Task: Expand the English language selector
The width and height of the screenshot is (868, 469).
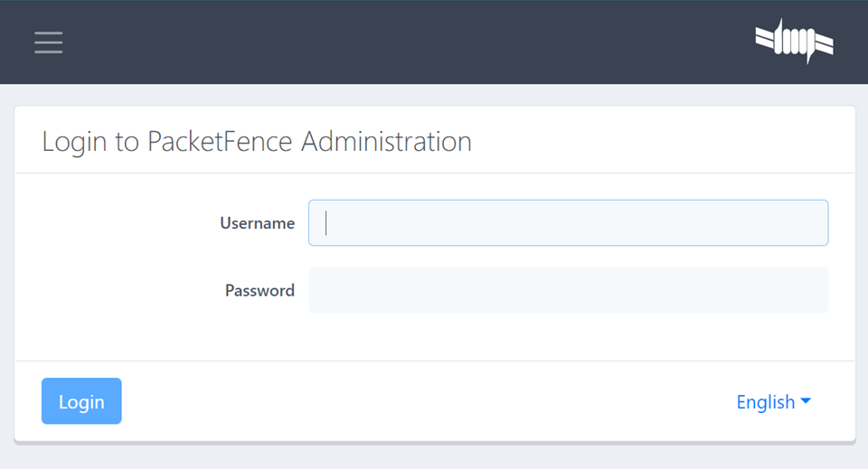Action: click(773, 402)
